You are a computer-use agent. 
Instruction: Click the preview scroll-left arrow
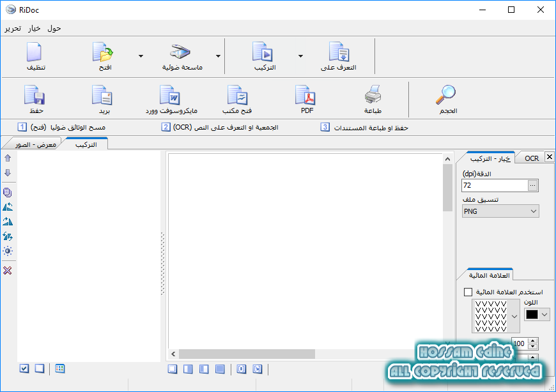tap(173, 354)
